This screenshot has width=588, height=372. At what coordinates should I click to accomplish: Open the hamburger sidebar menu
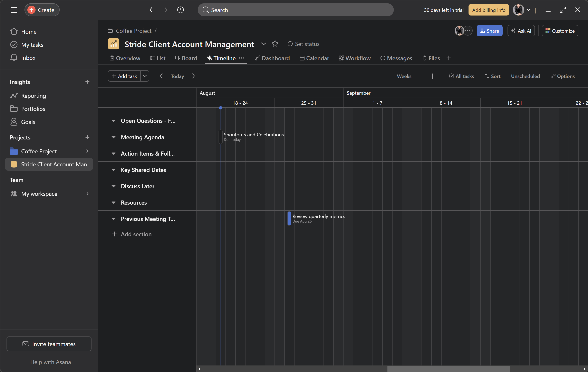(x=14, y=10)
